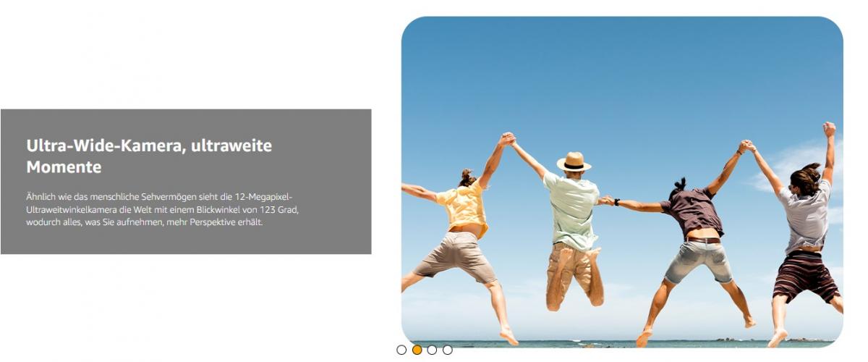Select the fourth carousel dot

[x=448, y=350]
